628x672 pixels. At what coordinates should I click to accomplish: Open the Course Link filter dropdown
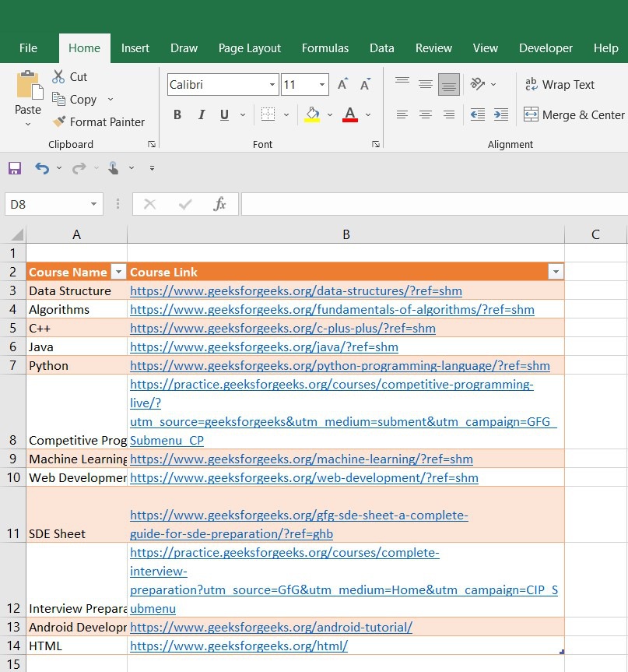[x=555, y=272]
